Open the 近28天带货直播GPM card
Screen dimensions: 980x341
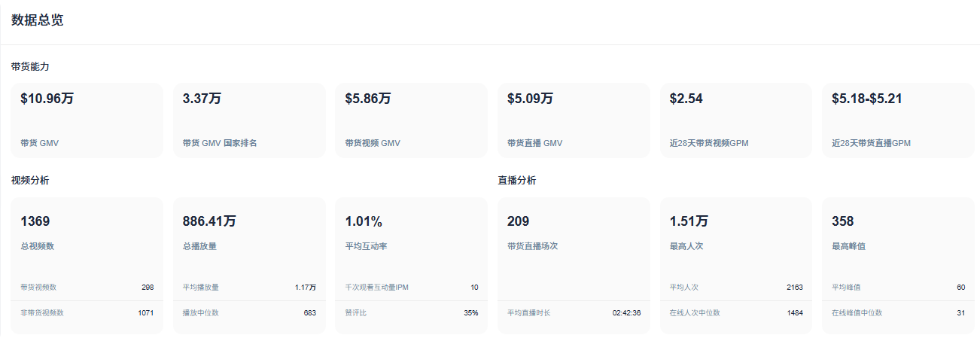(898, 120)
